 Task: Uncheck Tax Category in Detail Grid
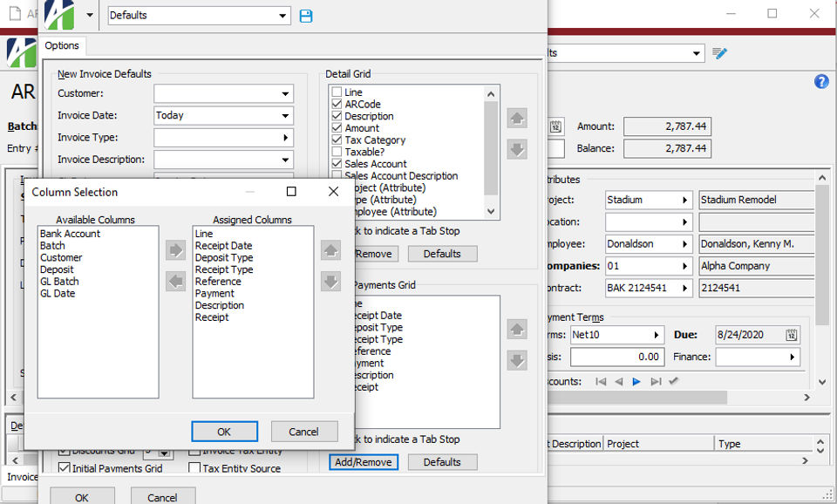click(x=337, y=140)
